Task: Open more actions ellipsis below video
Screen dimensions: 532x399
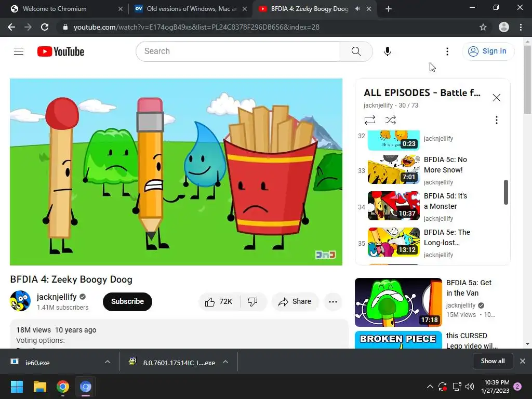Action: click(333, 302)
